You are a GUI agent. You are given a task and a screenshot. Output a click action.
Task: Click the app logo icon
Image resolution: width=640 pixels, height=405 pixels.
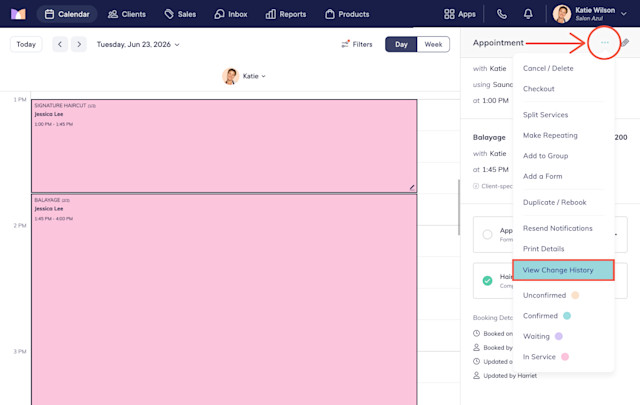pyautogui.click(x=18, y=14)
